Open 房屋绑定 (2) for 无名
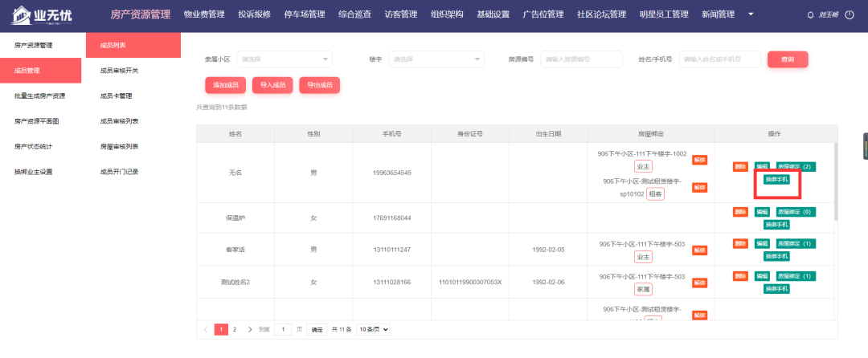The image size is (868, 358). [796, 166]
